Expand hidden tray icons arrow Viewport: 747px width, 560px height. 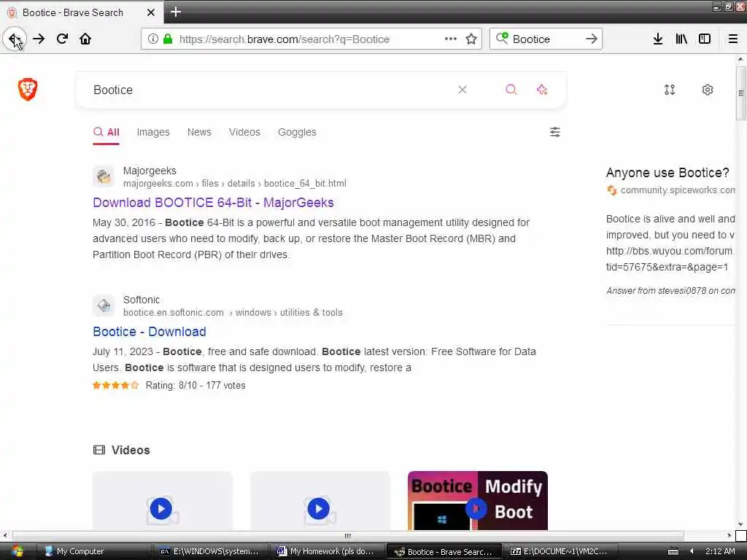(x=692, y=551)
